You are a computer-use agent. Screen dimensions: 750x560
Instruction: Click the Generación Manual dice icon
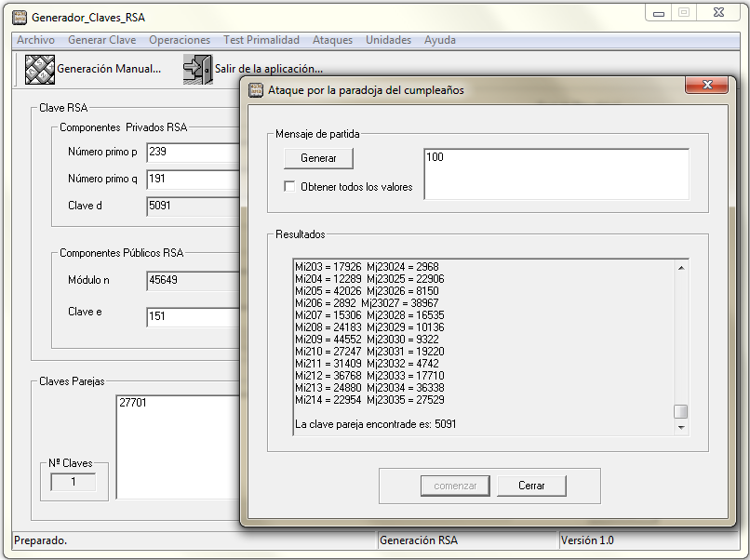(39, 69)
